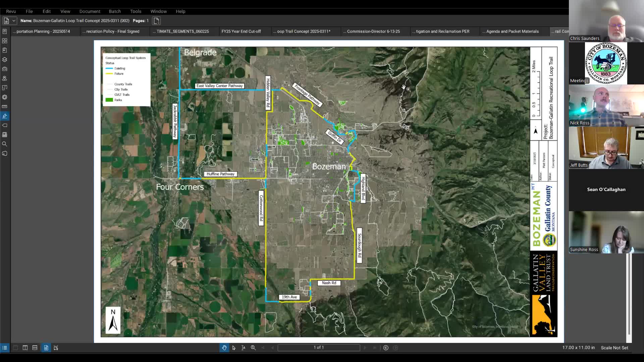Open the Layers panel icon

pyautogui.click(x=5, y=59)
